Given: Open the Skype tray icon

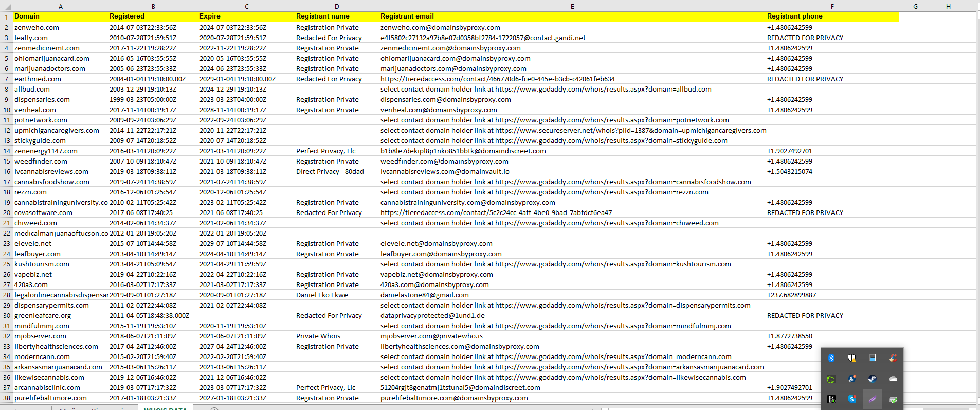Looking at the screenshot, I should 852,399.
